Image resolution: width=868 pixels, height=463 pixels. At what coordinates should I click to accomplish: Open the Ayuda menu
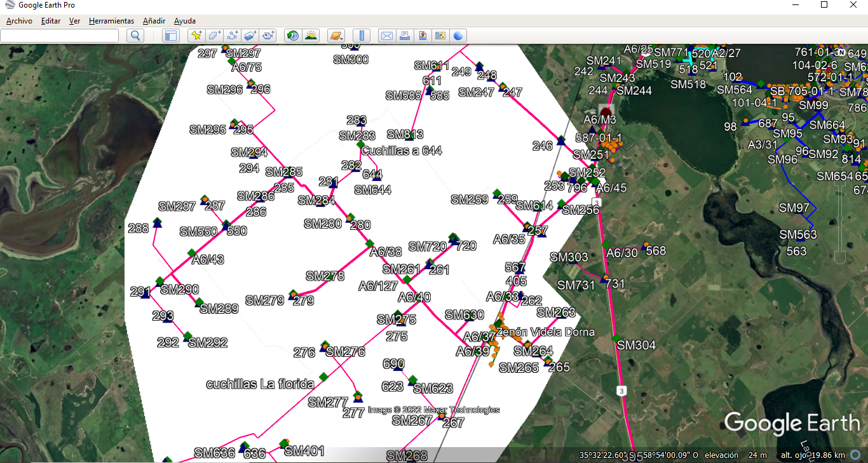coord(185,21)
